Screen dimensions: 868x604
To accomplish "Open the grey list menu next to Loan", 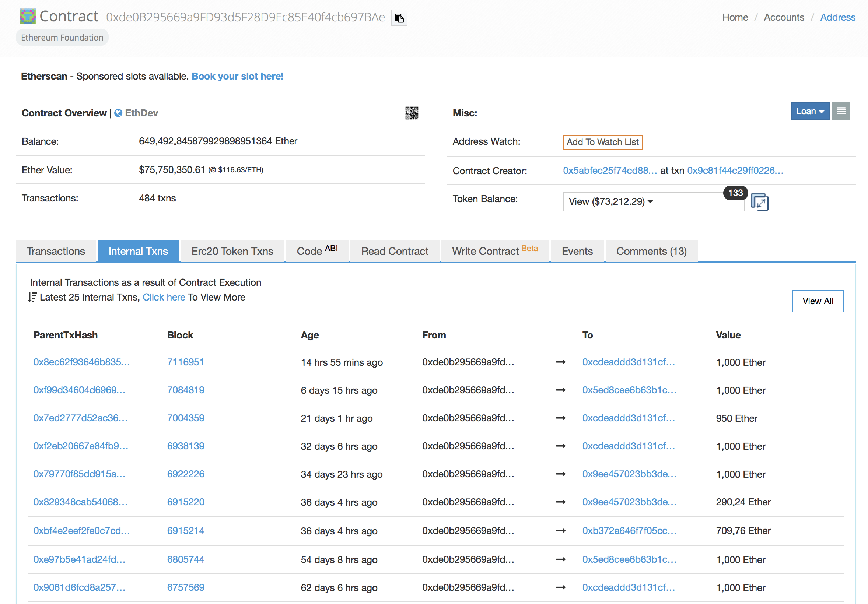I will point(840,111).
